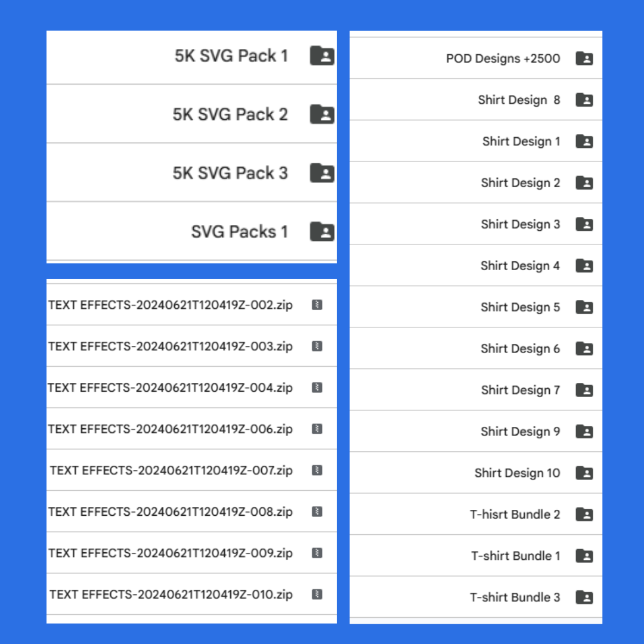Open the POD Designs +2500 folder icon
This screenshot has width=644, height=644.
pos(584,58)
